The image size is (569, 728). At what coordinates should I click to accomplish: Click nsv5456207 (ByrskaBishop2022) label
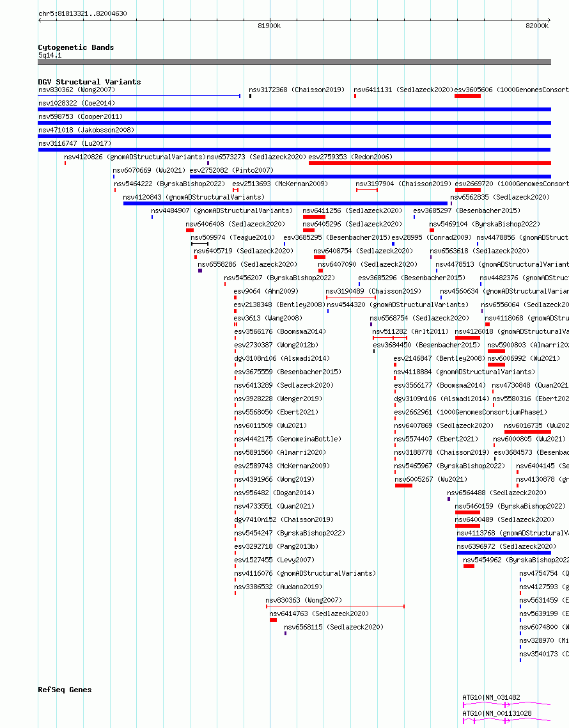279,278
